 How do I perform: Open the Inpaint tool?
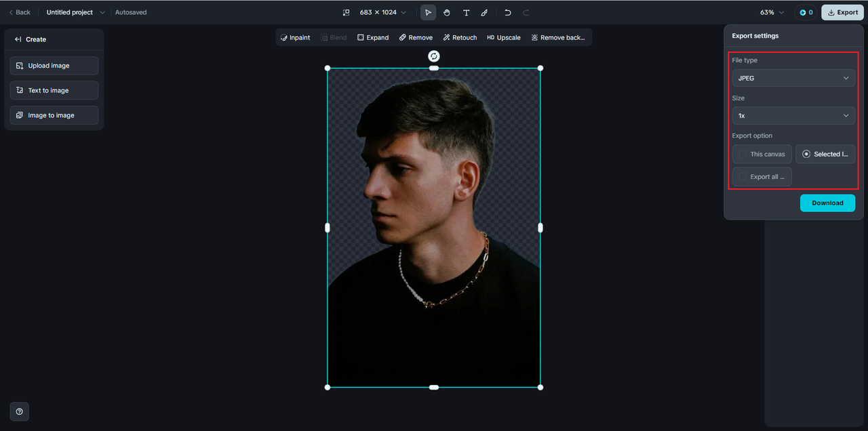pos(295,37)
